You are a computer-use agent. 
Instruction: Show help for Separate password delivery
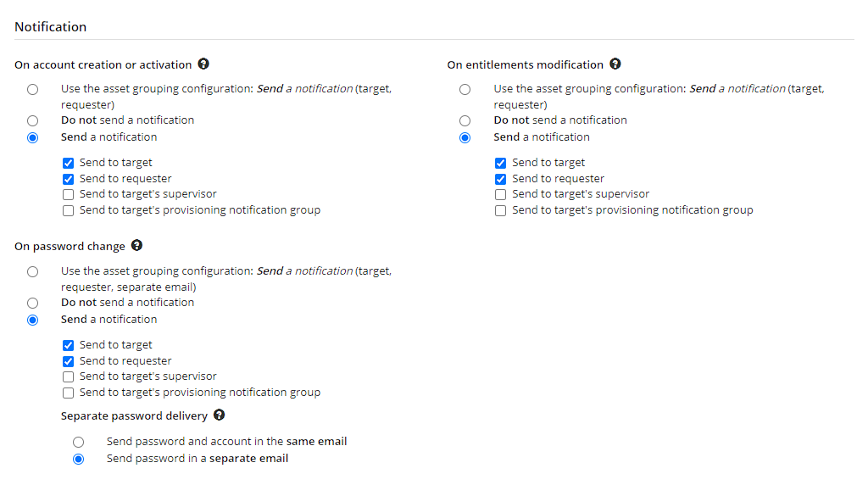tap(220, 415)
